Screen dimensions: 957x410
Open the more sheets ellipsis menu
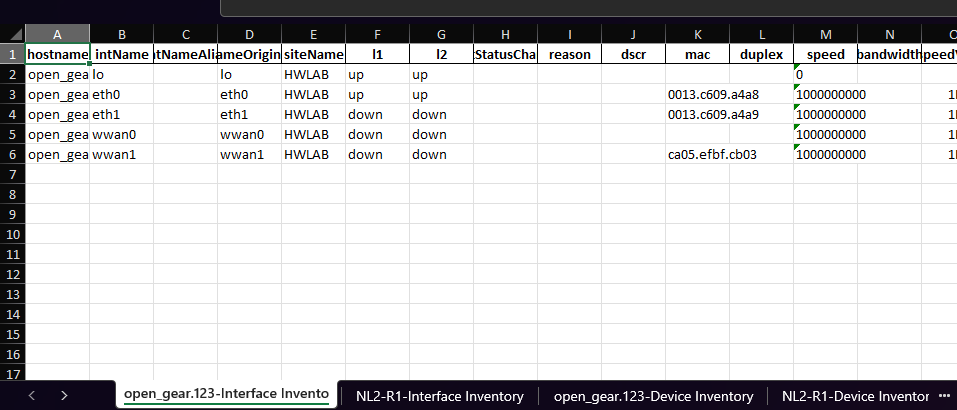944,395
